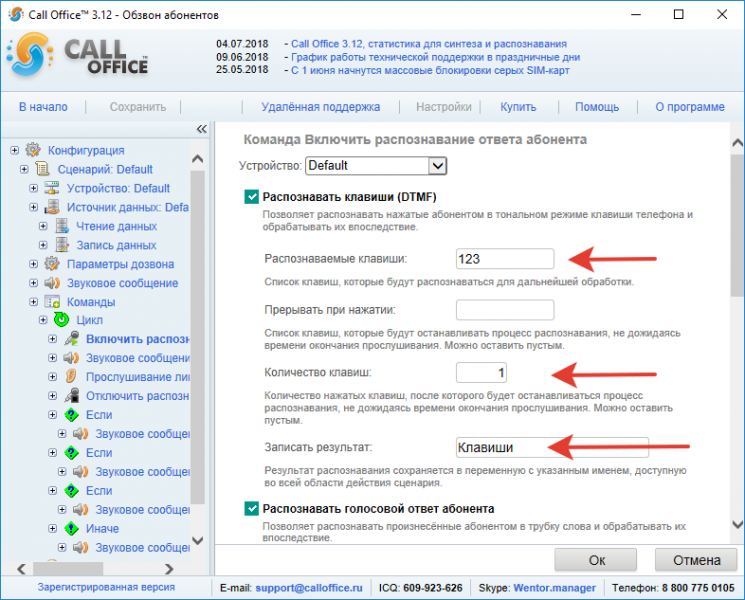
Task: Click the tree panel vertical scrollbar
Action: click(x=198, y=337)
